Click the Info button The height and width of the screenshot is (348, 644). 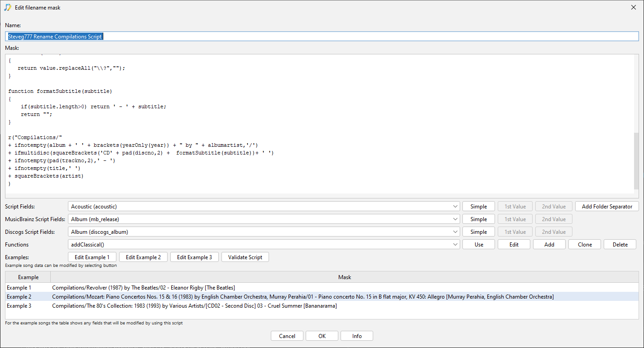357,336
